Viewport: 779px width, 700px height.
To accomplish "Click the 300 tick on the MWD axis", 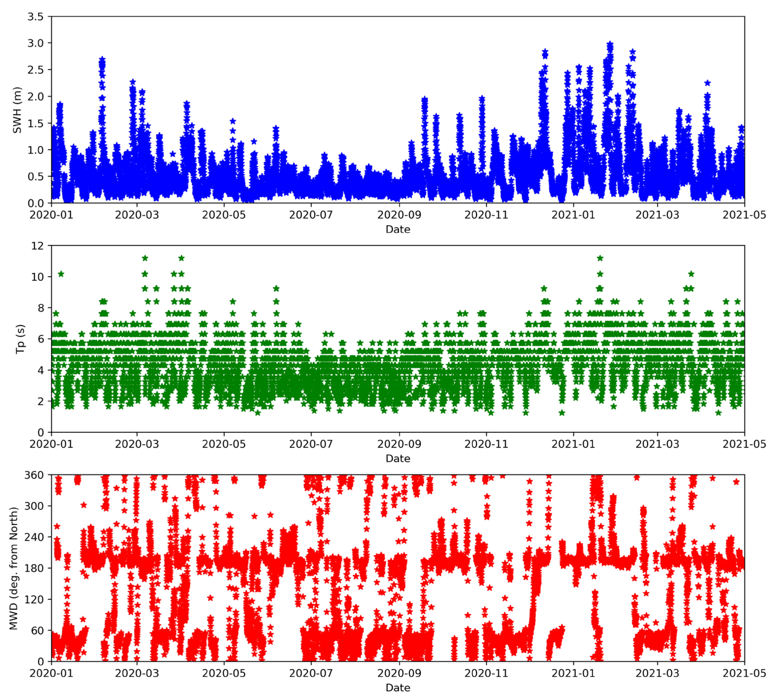I will (x=34, y=506).
